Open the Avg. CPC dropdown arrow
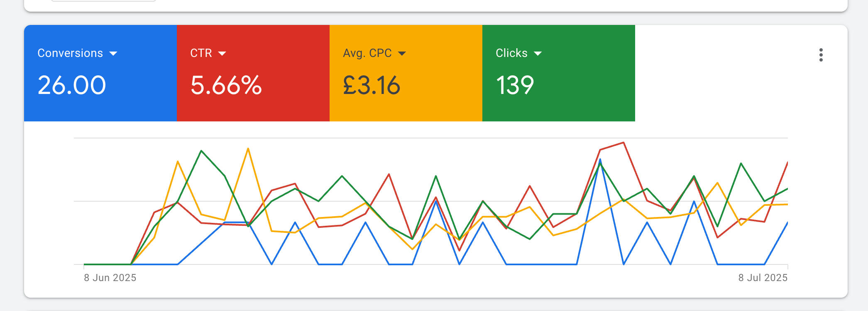 tap(401, 54)
